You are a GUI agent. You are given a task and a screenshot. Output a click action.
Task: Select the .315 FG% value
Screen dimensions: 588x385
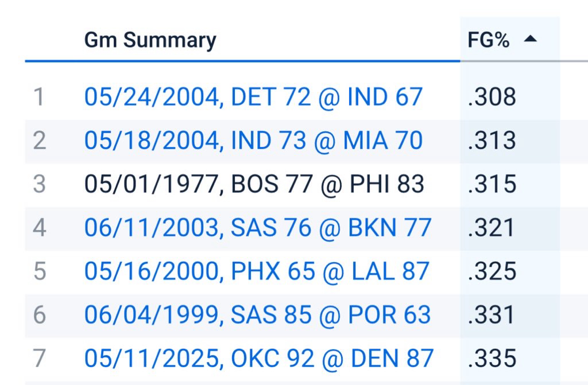tap(492, 184)
